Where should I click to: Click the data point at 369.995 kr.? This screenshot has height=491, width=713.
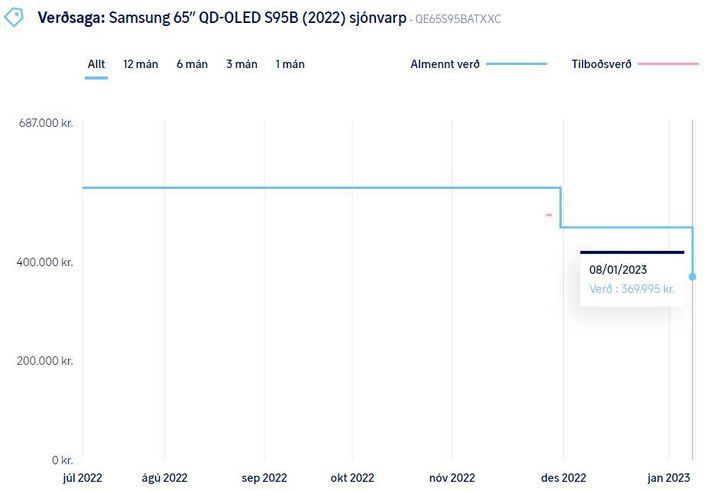point(692,276)
